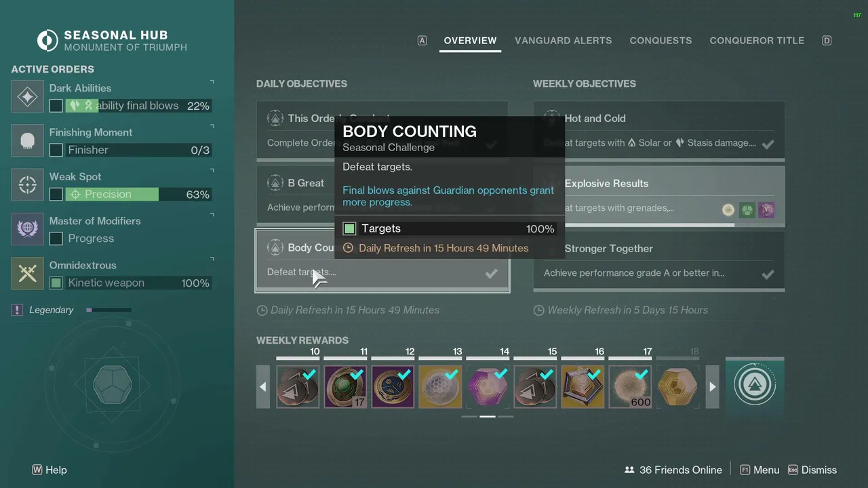Image resolution: width=868 pixels, height=488 pixels.
Task: Click the Daily Refresh text below objectives
Action: [x=348, y=310]
